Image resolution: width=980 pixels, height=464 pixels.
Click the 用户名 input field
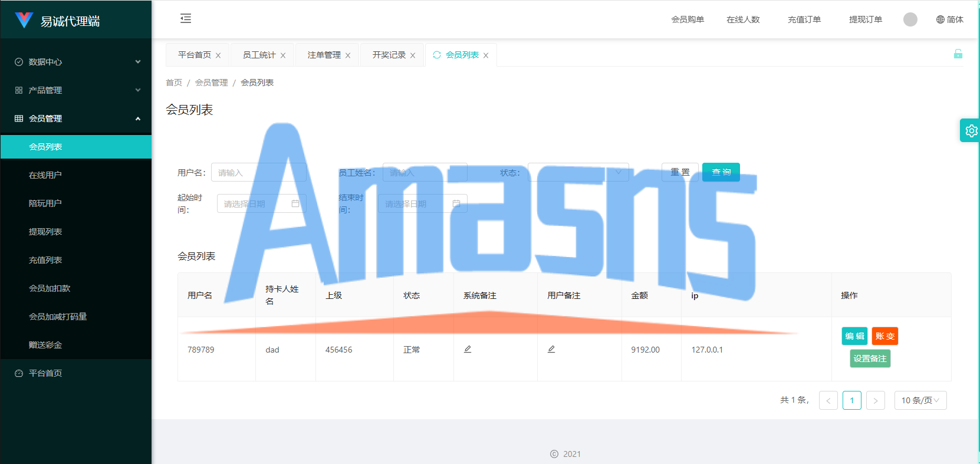pyautogui.click(x=259, y=172)
